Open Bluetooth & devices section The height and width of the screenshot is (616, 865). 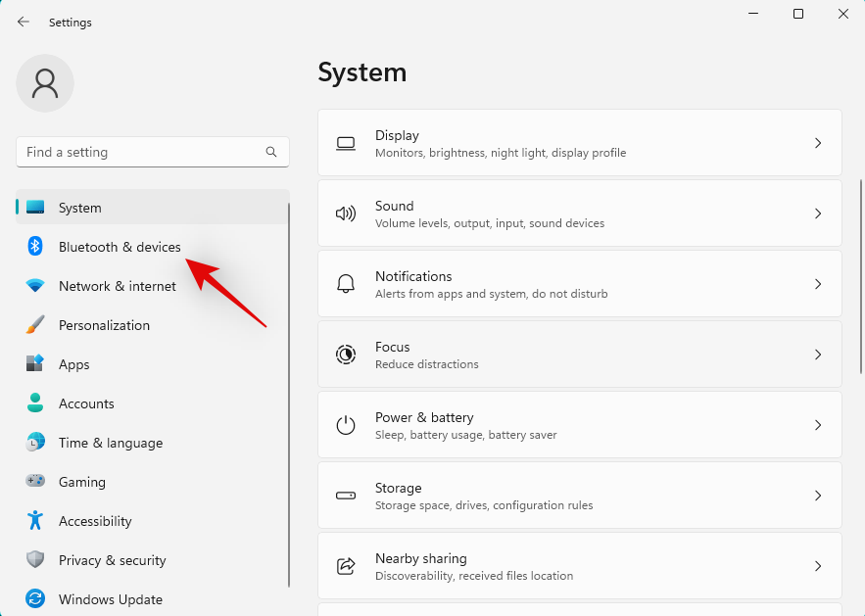tap(152, 247)
